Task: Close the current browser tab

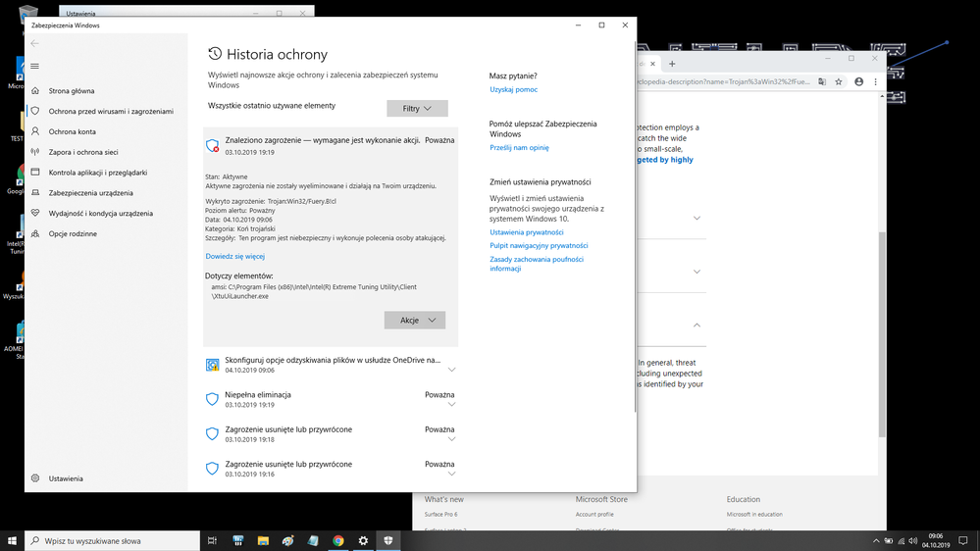Action: 652,64
